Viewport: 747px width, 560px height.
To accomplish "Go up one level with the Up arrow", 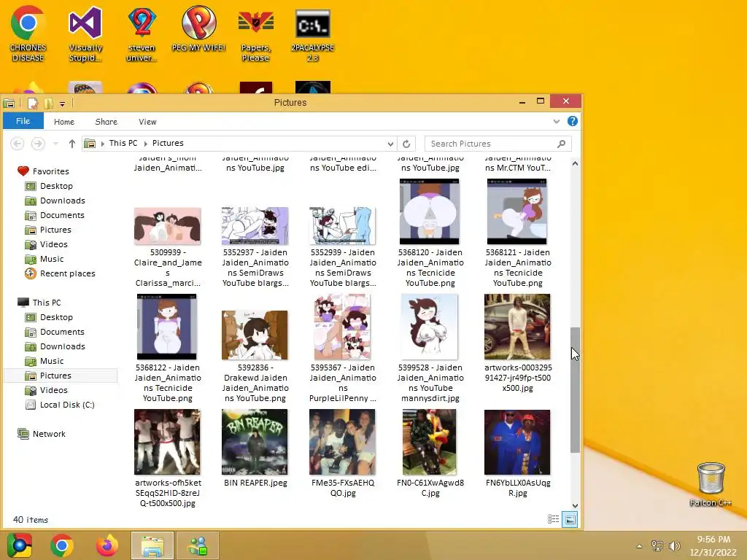I will click(72, 144).
